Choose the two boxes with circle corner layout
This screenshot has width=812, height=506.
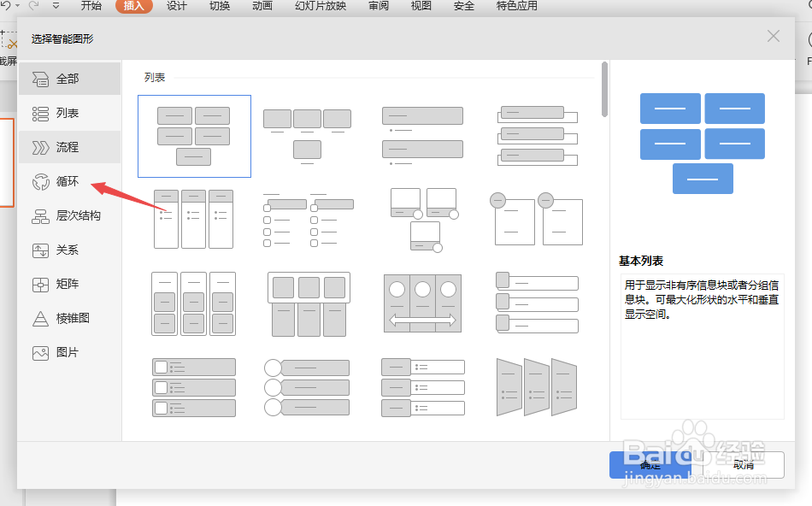pyautogui.click(x=537, y=219)
